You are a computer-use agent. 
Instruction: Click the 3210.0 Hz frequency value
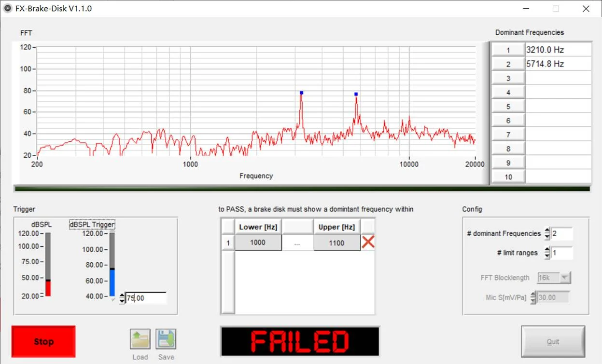tap(558, 50)
